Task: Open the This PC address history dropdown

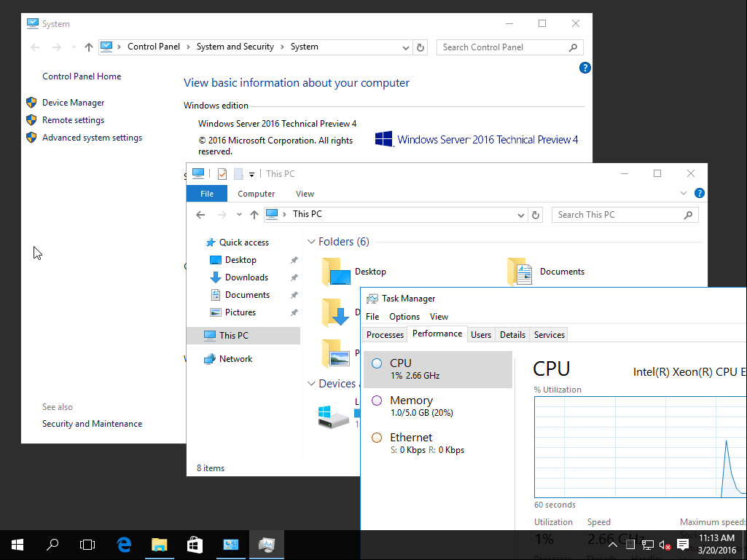Action: [521, 215]
